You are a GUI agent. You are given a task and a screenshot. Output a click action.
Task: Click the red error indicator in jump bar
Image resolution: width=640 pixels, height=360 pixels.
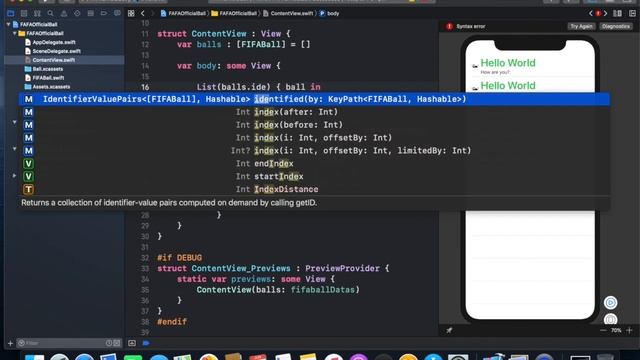point(598,13)
